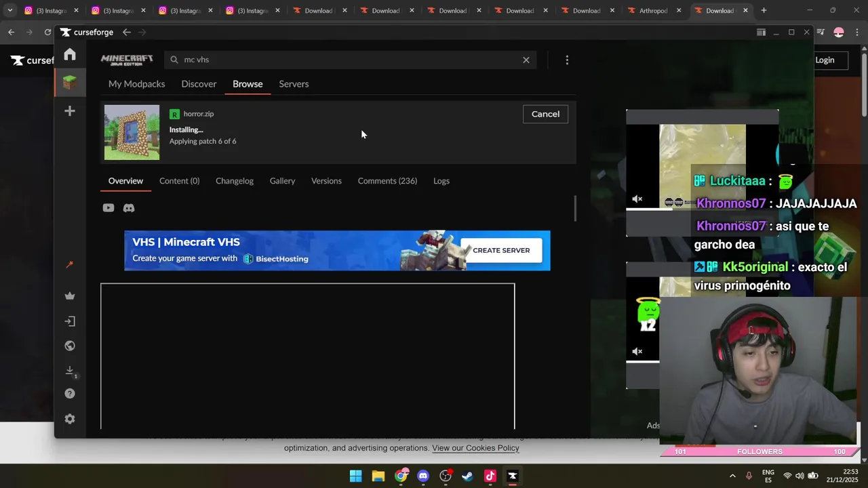The width and height of the screenshot is (868, 488).
Task: Go back in the browser
Action: tap(11, 32)
